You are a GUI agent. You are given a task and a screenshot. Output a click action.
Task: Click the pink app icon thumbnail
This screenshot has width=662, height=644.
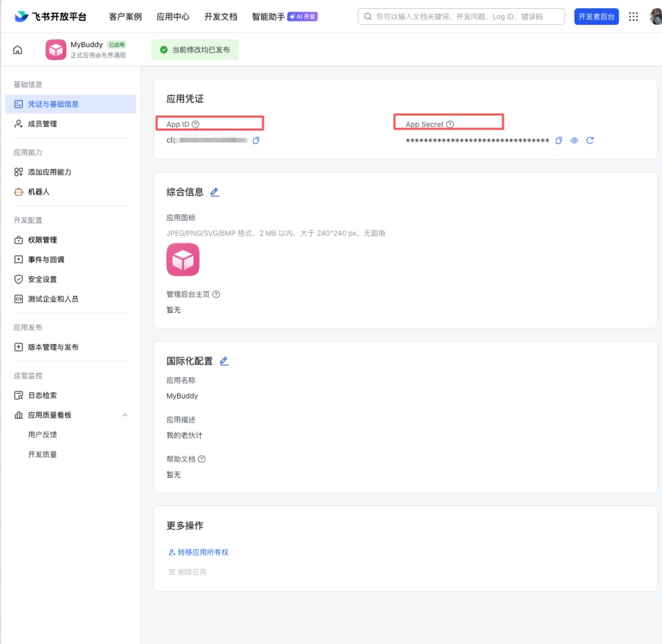coord(183,259)
